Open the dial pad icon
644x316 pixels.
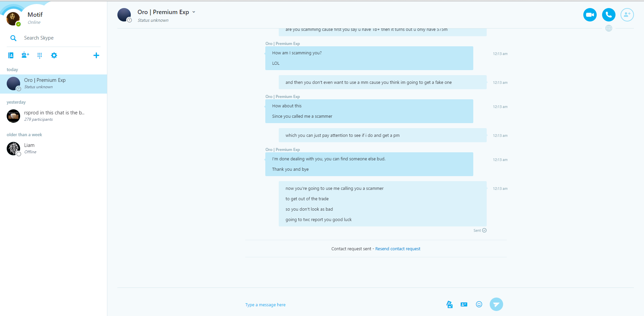coord(40,55)
